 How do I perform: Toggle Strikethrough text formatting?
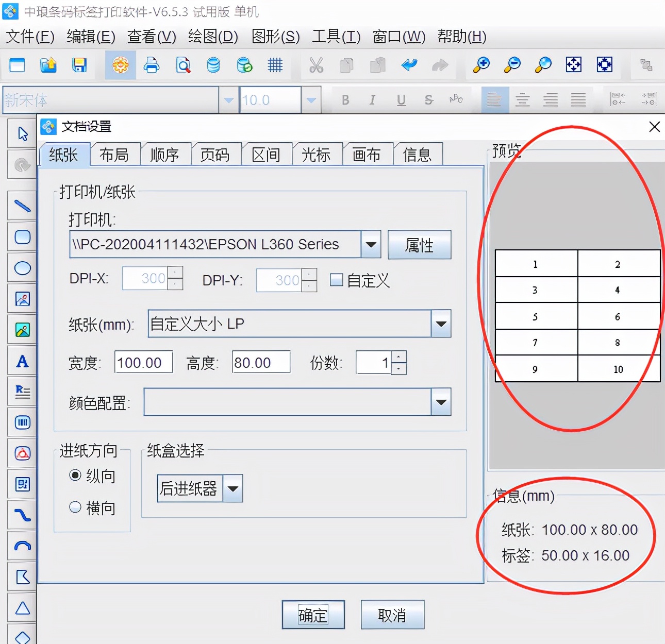429,100
